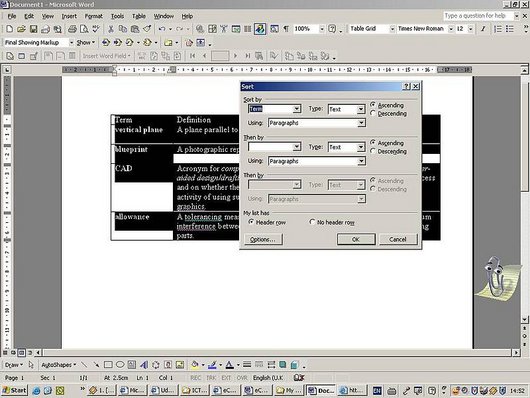Select the Rectangle drawing tool

click(x=108, y=365)
